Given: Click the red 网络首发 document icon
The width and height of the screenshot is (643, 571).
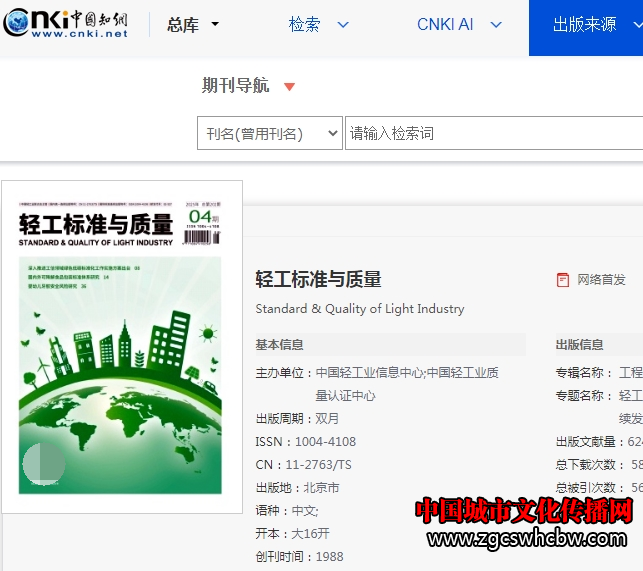Looking at the screenshot, I should [x=563, y=280].
